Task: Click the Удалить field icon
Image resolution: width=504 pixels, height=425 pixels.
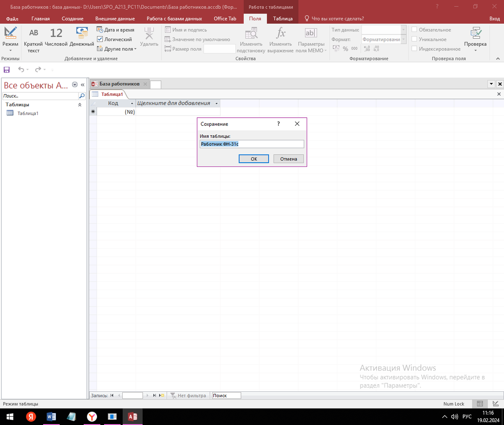Action: (x=149, y=34)
